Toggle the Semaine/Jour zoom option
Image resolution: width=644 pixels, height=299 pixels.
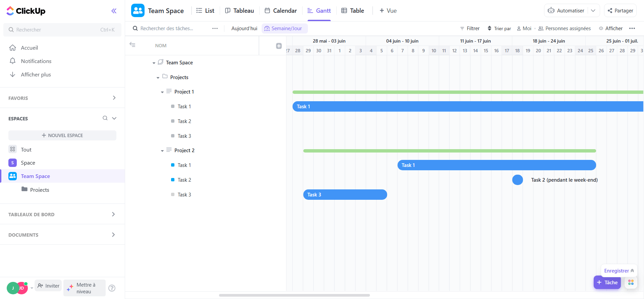(x=283, y=28)
